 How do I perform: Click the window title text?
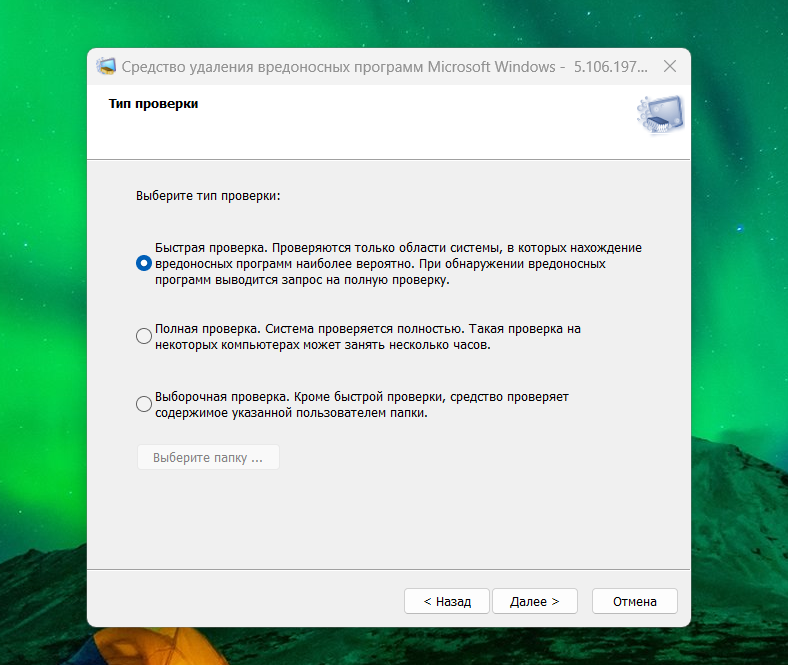point(384,66)
